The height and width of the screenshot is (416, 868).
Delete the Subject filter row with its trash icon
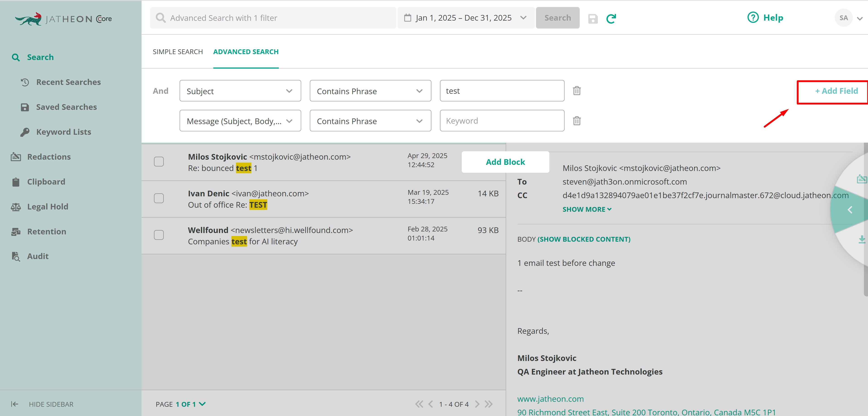[x=577, y=91]
